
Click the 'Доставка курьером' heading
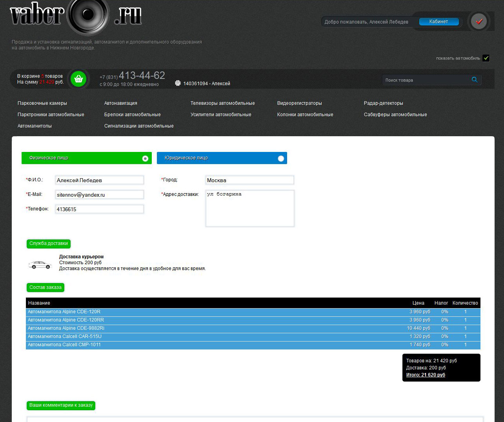(81, 257)
